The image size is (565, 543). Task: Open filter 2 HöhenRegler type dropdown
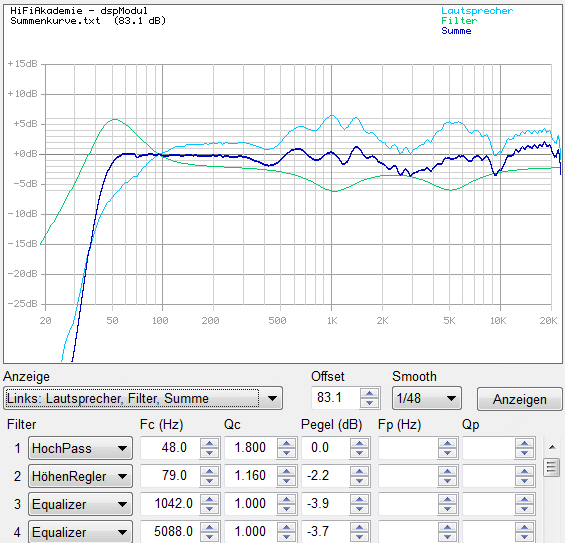coord(80,476)
